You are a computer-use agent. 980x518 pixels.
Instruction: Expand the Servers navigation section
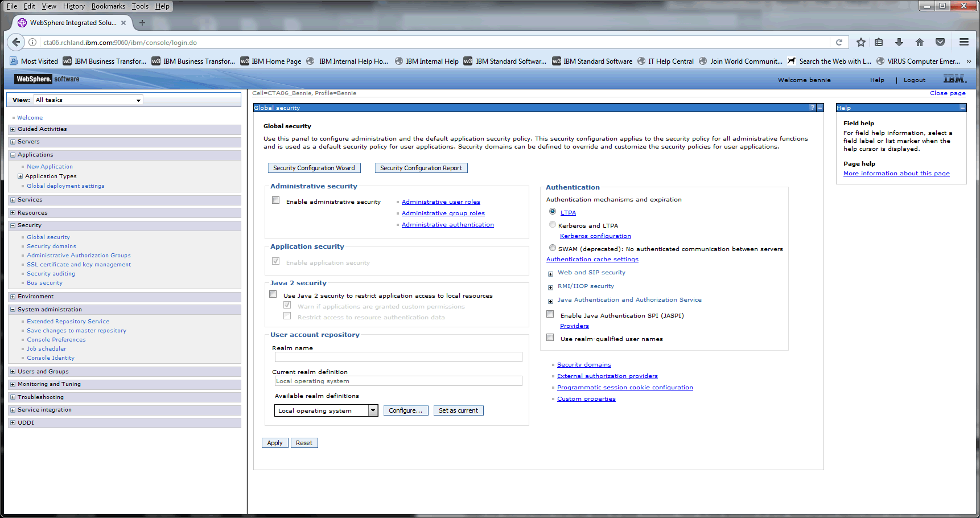[x=13, y=142]
